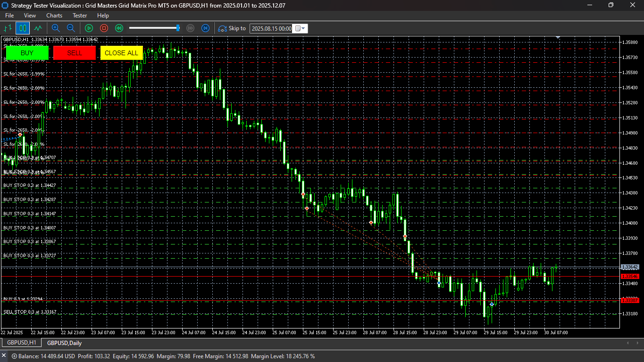Click the greyed fast-forward icon
Viewport: 644px width, 362px height.
pyautogui.click(x=191, y=28)
